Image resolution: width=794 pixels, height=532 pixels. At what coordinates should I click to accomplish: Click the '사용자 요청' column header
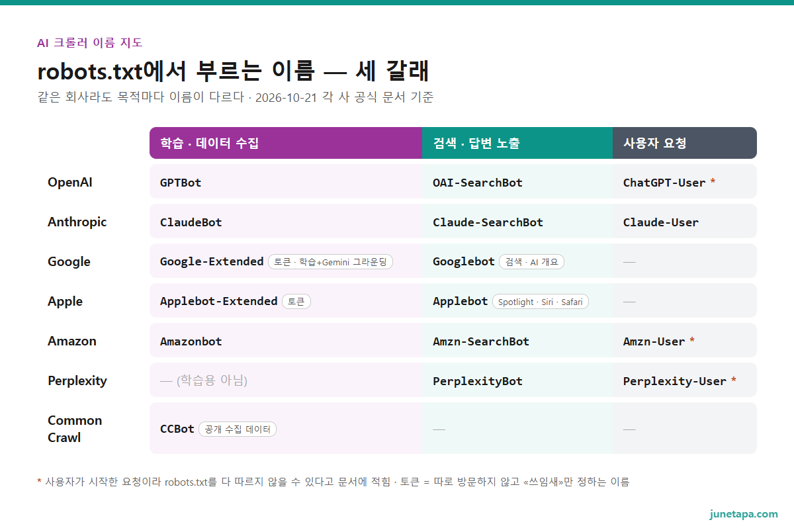[685, 143]
